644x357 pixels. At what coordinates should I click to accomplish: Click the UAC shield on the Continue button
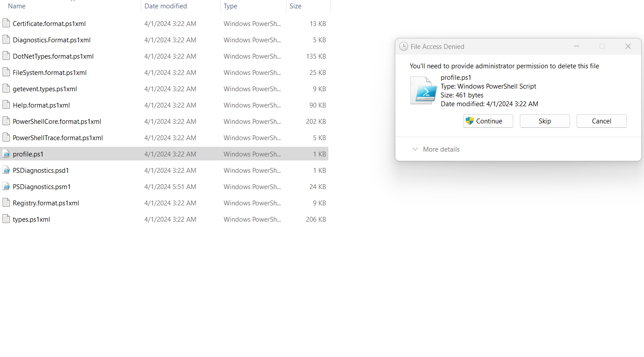[x=469, y=121]
